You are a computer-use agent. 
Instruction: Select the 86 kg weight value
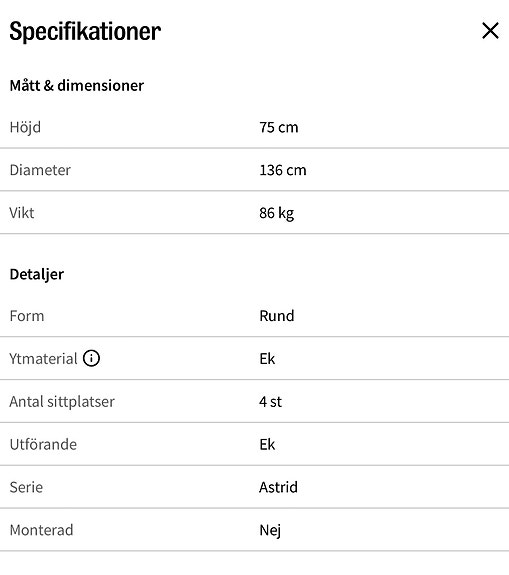tap(277, 213)
